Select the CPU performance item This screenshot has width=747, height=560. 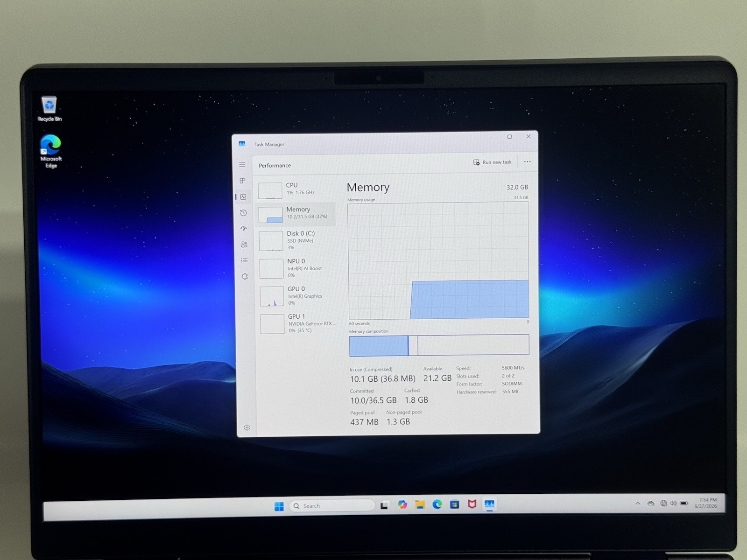(x=296, y=189)
